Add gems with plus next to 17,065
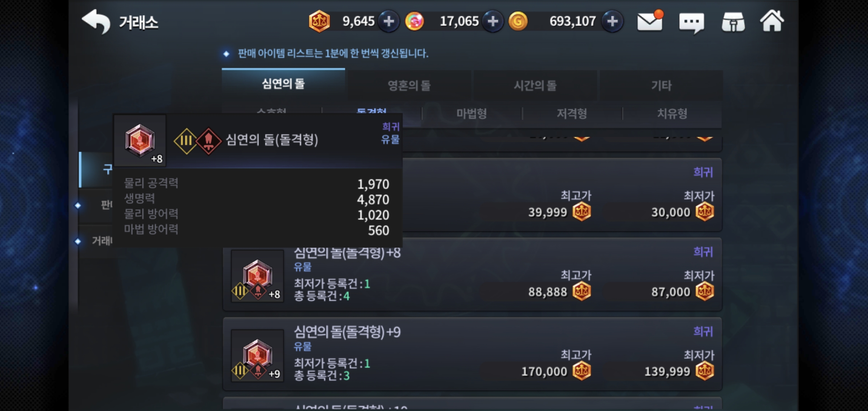 [493, 21]
